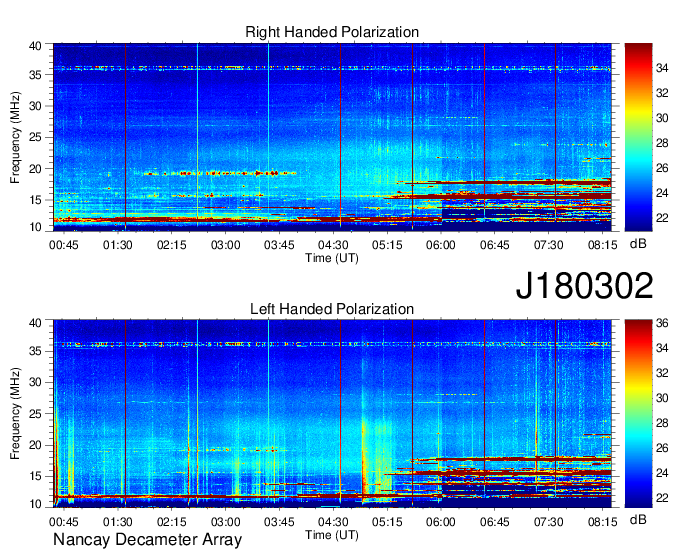680x552 pixels.
Task: Click the "05:15" tick under Left Handed plot
Action: (x=387, y=521)
